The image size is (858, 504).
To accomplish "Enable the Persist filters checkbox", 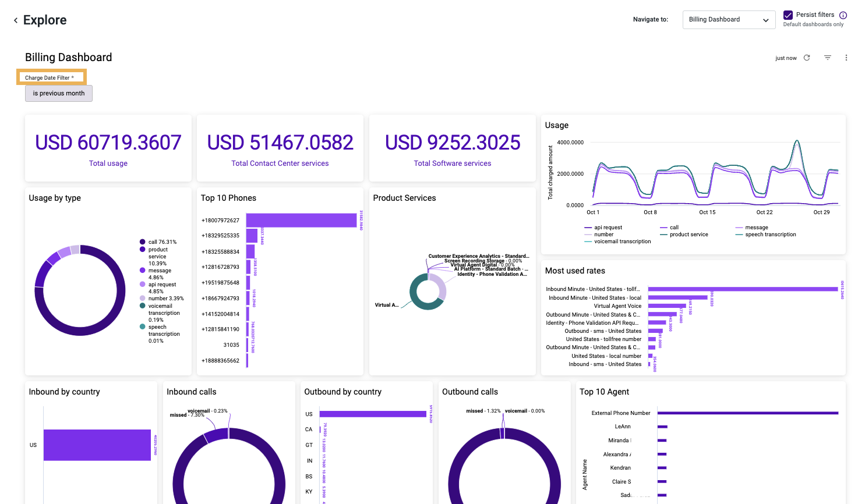I will coord(788,15).
